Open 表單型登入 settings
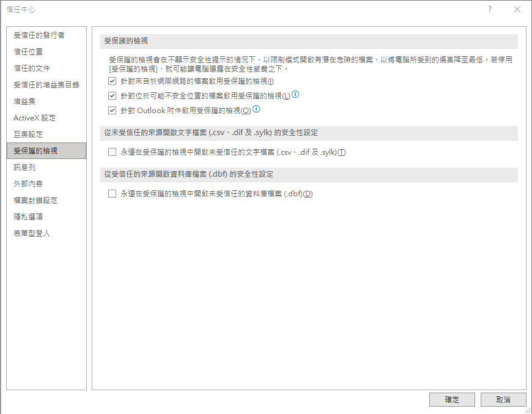The width and height of the screenshot is (532, 414). point(46,234)
